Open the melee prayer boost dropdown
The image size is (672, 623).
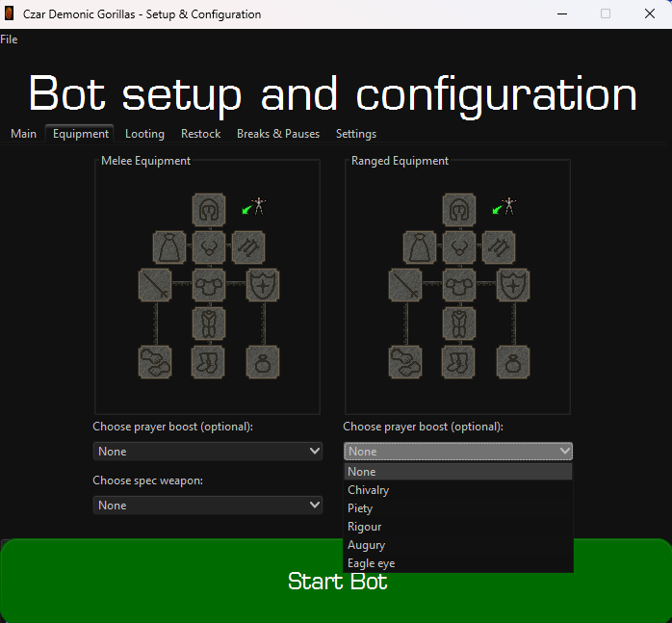[208, 451]
